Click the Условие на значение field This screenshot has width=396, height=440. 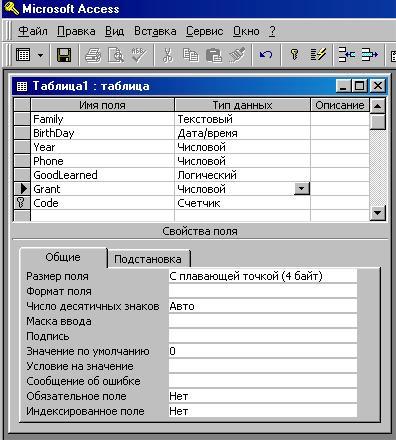[x=263, y=366]
